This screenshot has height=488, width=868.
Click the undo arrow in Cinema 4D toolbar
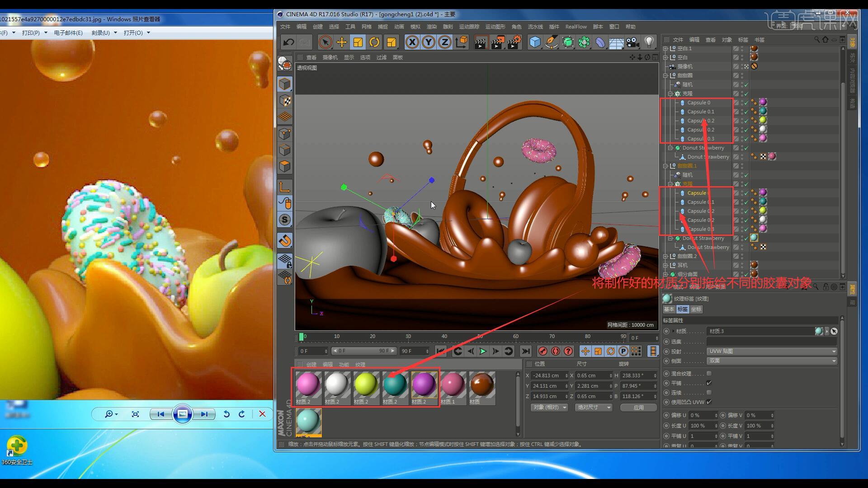[288, 42]
